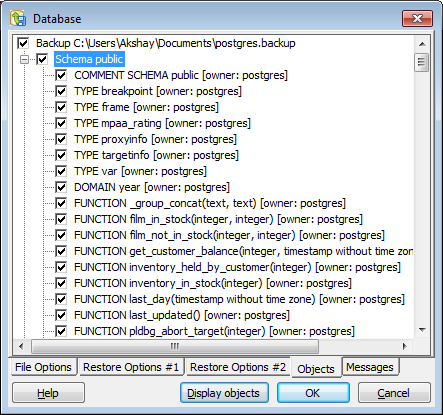Switch to Restore Options #1 tab

click(x=131, y=367)
